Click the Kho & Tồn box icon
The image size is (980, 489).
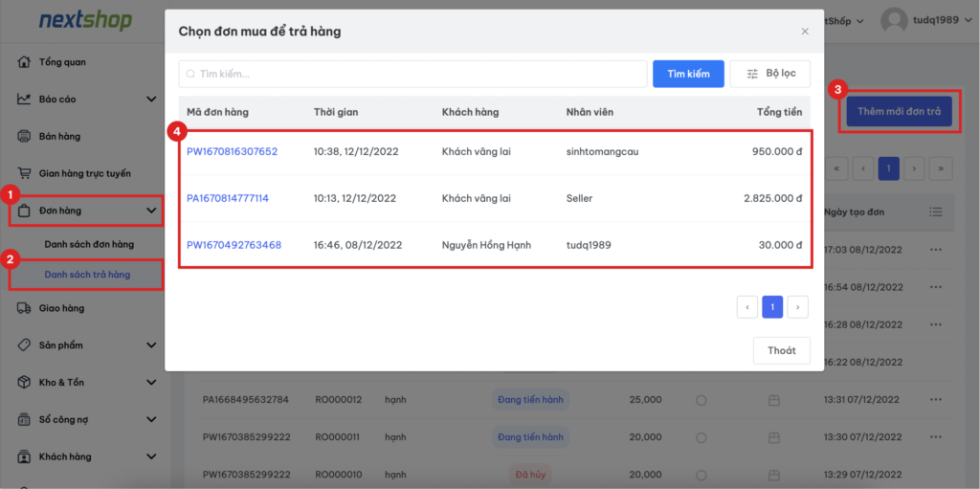25,382
